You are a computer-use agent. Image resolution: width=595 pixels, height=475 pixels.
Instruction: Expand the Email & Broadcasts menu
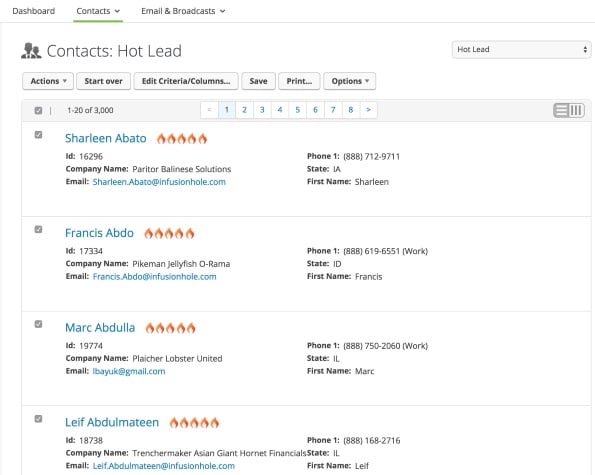(x=183, y=11)
